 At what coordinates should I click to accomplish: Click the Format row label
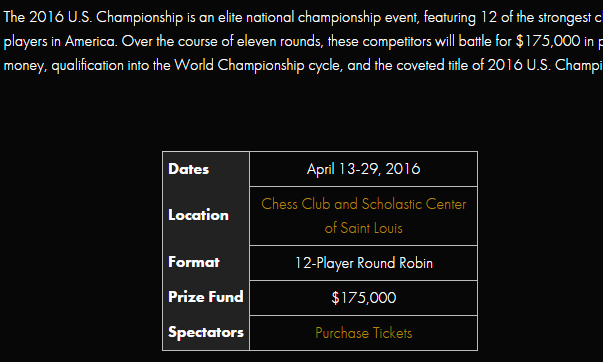[194, 262]
